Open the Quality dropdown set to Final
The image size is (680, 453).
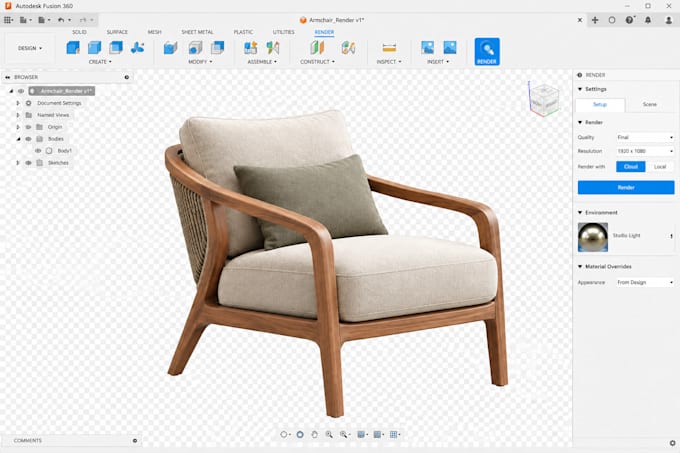[645, 137]
